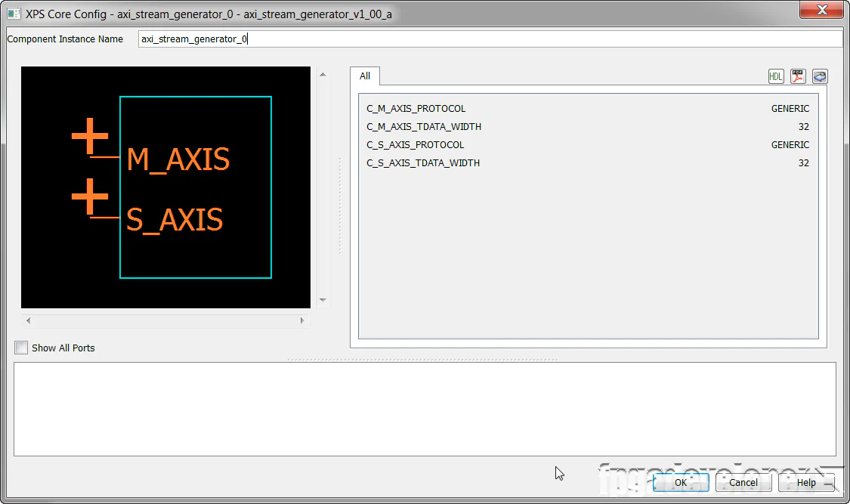Expand the S_AXIS bus plus icon
Viewport: 850px width, 504px height.
pos(90,196)
